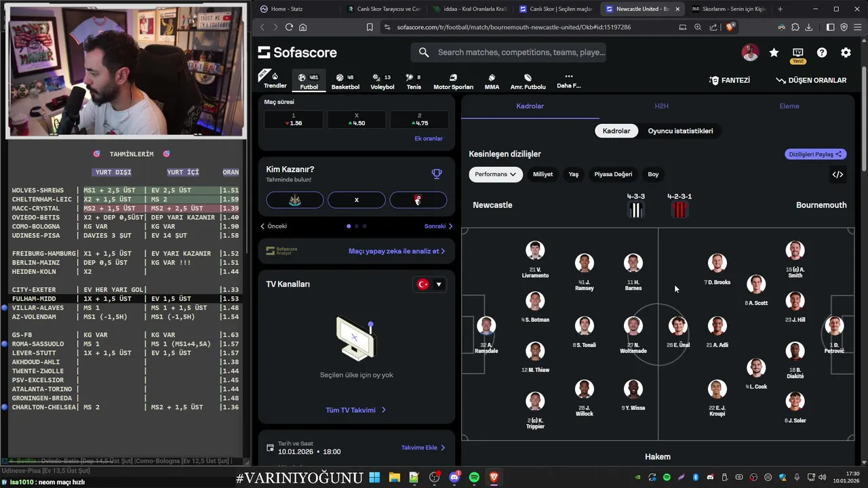Open the user profile avatar
Viewport: 868px width, 488px height.
(750, 52)
